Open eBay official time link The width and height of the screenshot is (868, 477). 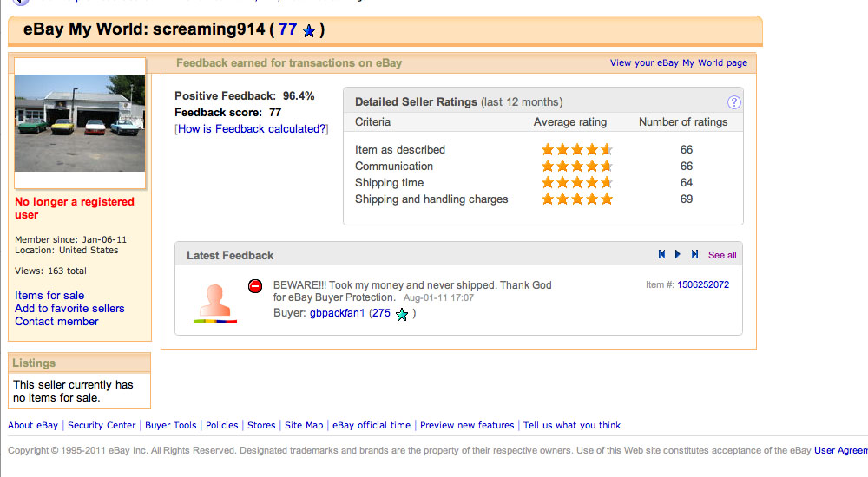[372, 426]
